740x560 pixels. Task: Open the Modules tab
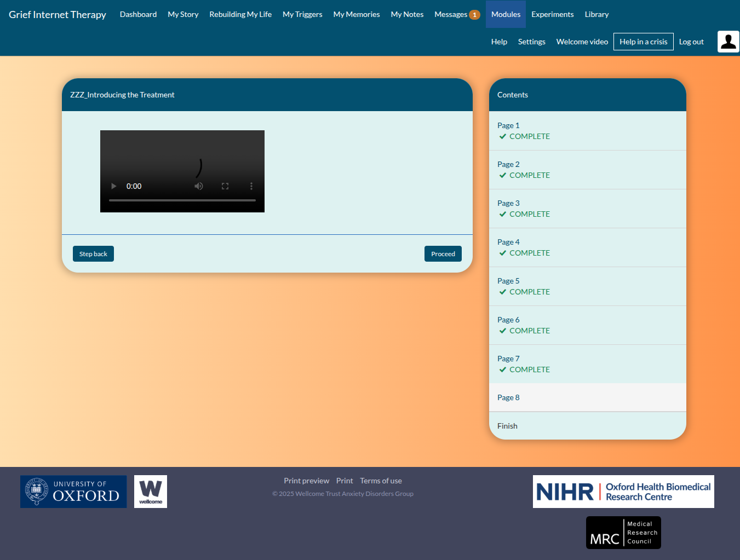(x=506, y=14)
